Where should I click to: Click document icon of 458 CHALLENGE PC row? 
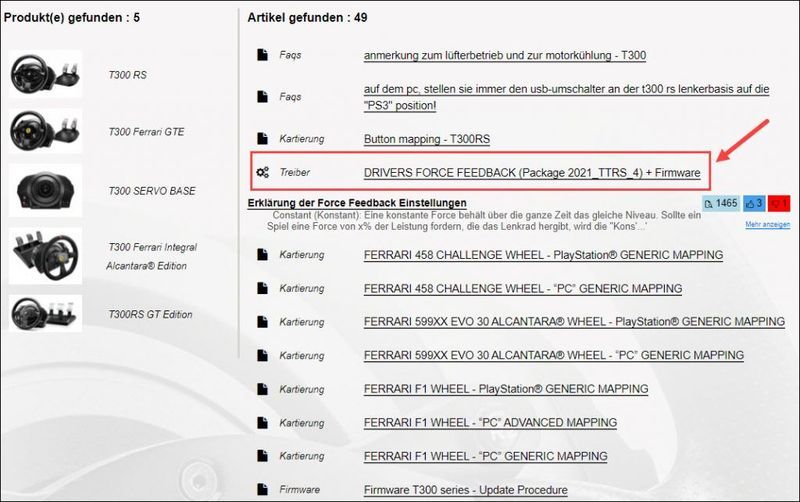[262, 288]
